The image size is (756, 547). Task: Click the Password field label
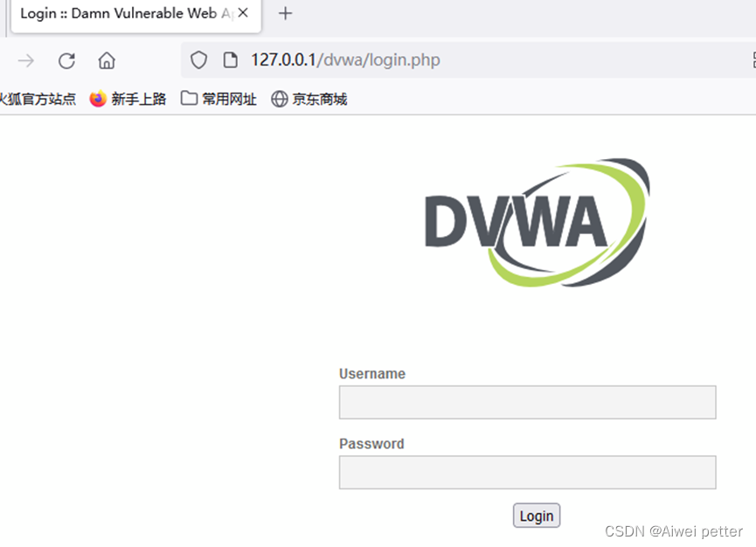pos(371,444)
